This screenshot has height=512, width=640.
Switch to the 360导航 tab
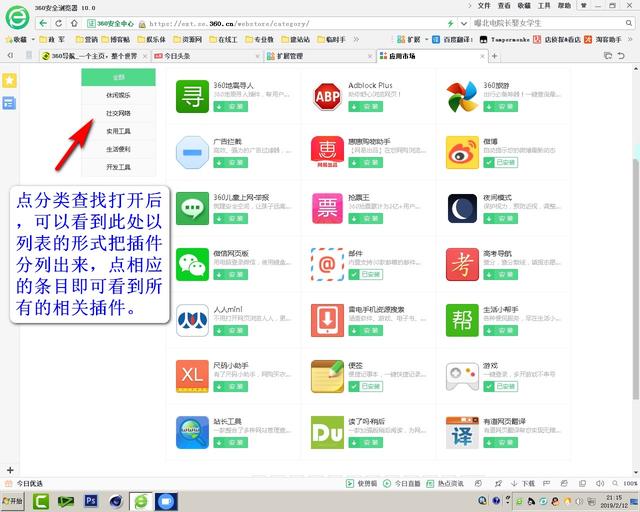click(x=94, y=56)
